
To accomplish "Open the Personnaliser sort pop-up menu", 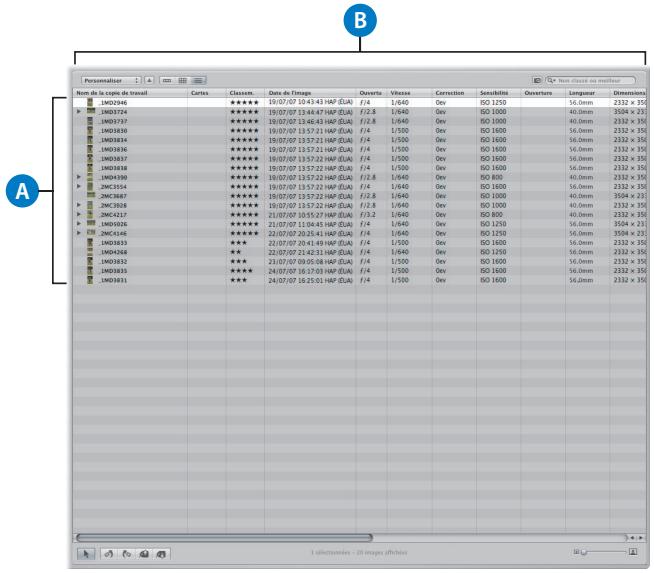I will tap(111, 80).
